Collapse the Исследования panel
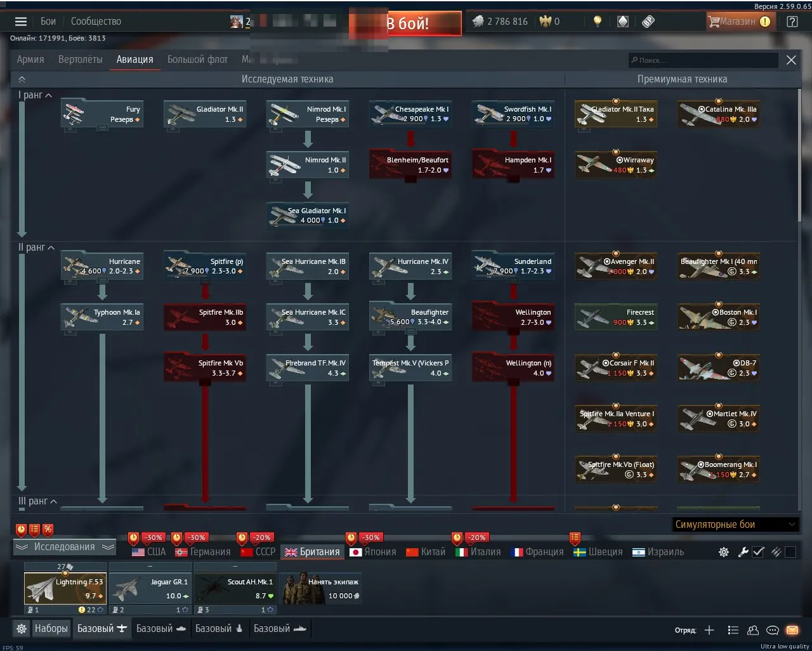The height and width of the screenshot is (651, 812). click(64, 547)
